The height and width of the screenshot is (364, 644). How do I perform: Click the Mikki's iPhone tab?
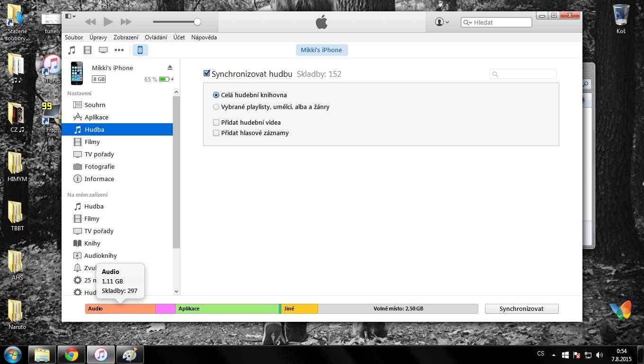322,50
